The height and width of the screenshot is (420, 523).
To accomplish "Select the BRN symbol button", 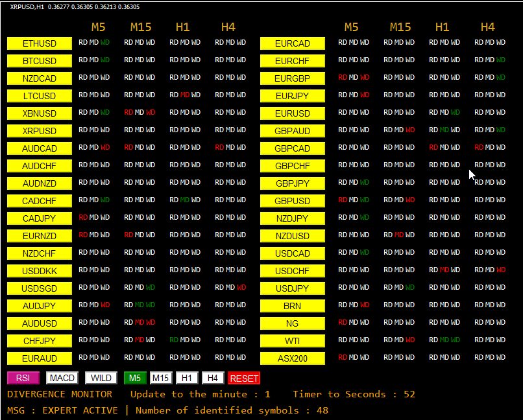I will coord(292,306).
